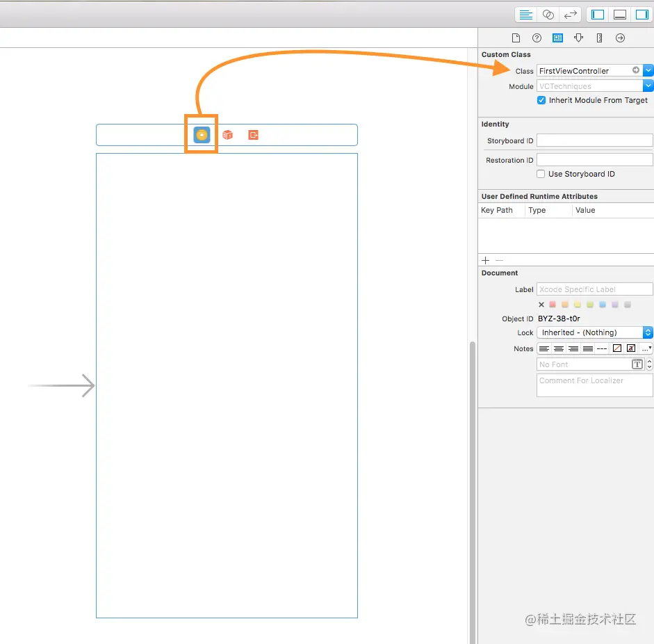The height and width of the screenshot is (644, 654).
Task: Choose the gray label color
Action: point(628,305)
